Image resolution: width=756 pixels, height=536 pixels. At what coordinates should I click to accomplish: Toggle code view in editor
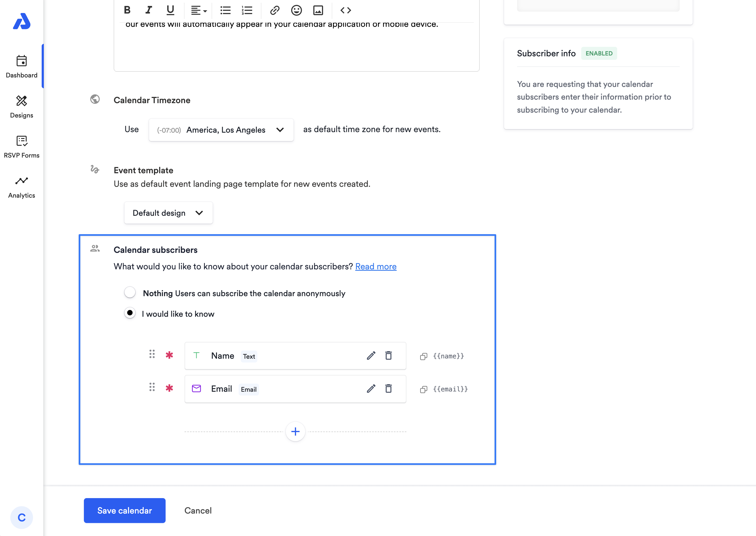(x=345, y=10)
